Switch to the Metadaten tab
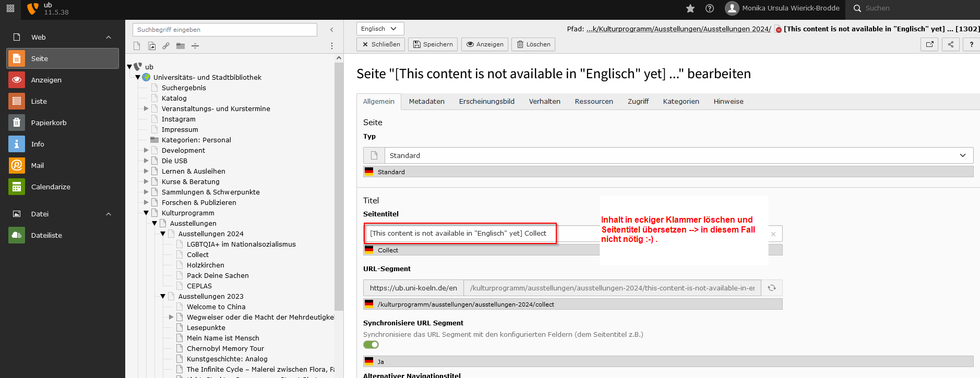The width and height of the screenshot is (980, 378). click(426, 101)
